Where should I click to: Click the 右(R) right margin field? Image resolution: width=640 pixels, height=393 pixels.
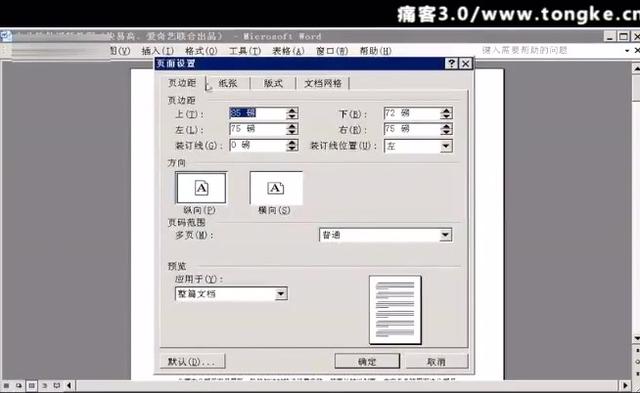coord(413,129)
